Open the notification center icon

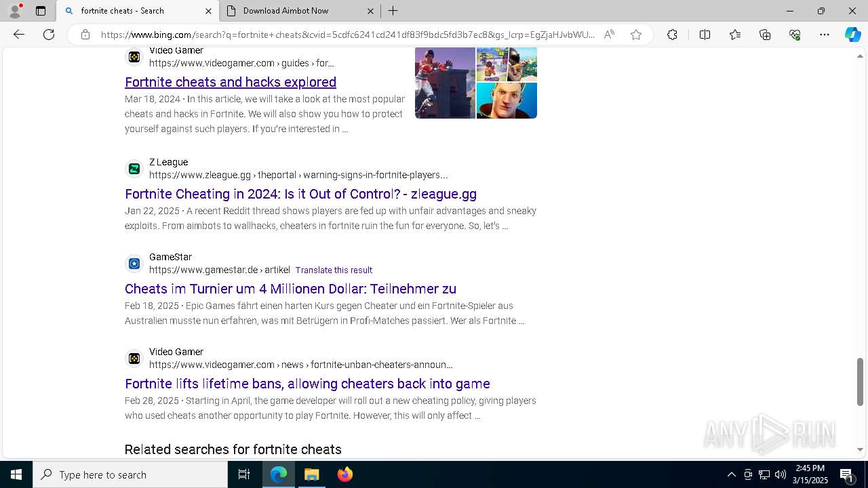(847, 474)
